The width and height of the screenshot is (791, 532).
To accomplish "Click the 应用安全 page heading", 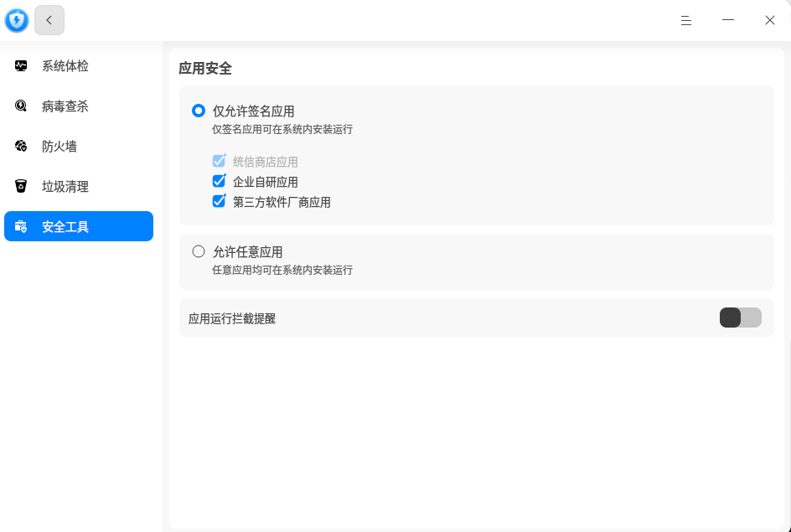I will coord(207,68).
